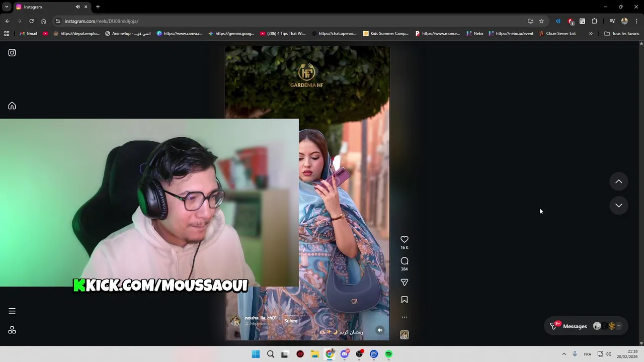Open the Chrome extensions puzzle icon
Viewport: 644px width, 362px height.
tap(595, 21)
